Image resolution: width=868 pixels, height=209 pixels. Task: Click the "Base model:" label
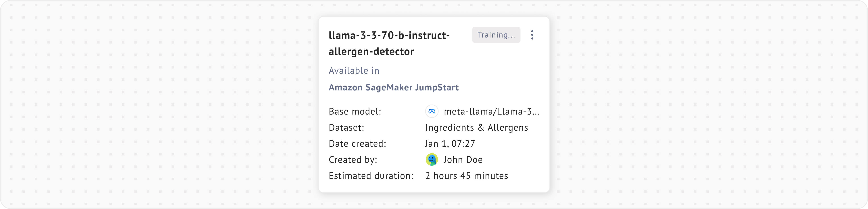click(x=355, y=112)
